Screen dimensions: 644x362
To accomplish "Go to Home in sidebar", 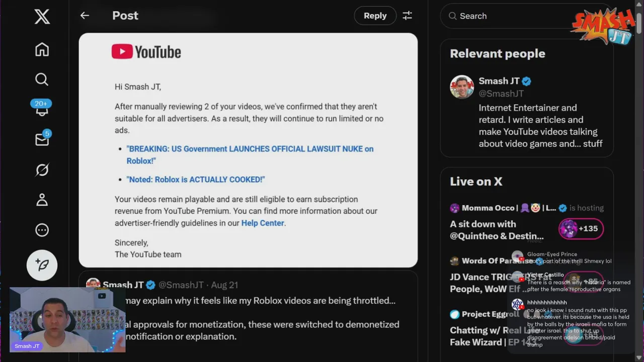I will coord(42,49).
